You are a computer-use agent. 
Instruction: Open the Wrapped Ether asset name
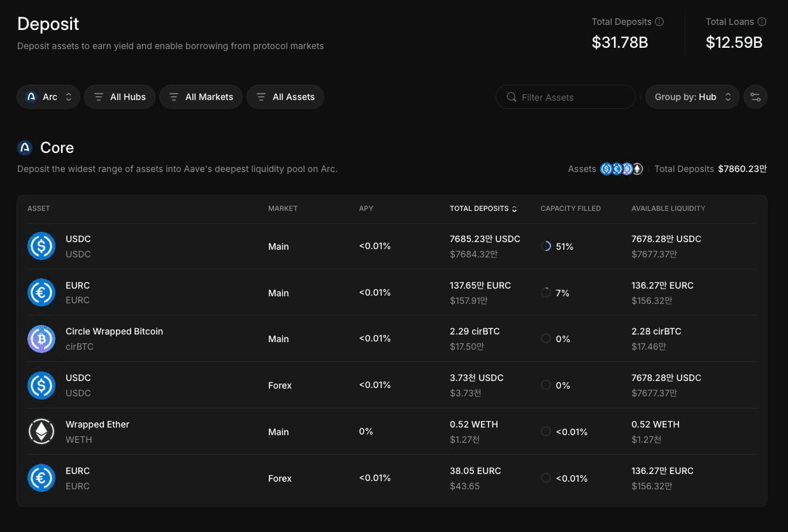click(x=97, y=424)
